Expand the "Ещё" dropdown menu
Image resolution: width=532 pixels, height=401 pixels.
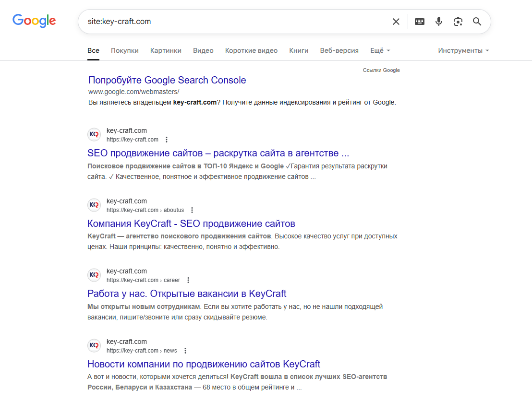[x=380, y=50]
